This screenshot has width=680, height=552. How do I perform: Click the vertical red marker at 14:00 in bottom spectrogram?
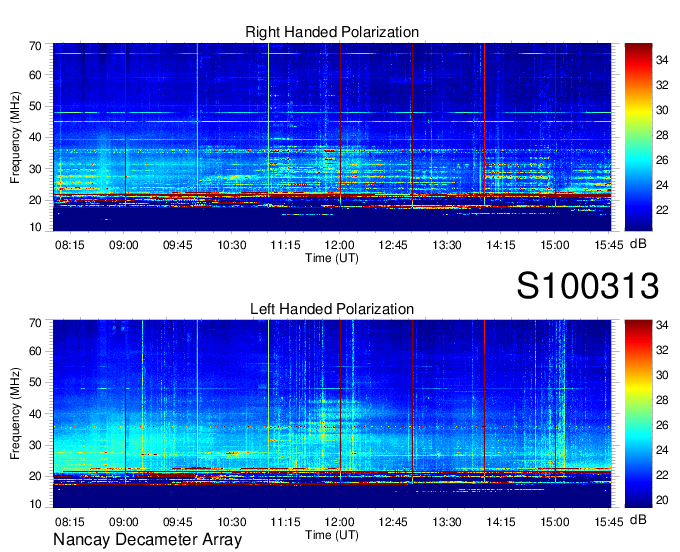[x=484, y=401]
